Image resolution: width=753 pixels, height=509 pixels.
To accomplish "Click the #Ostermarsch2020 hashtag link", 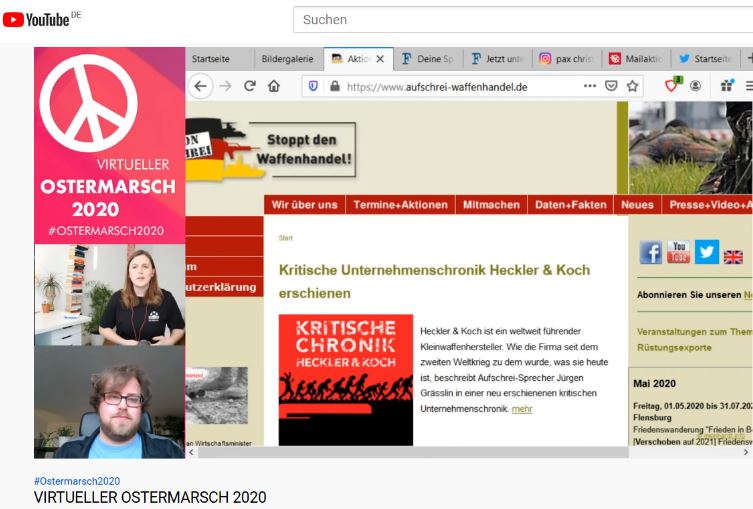I will pyautogui.click(x=77, y=481).
